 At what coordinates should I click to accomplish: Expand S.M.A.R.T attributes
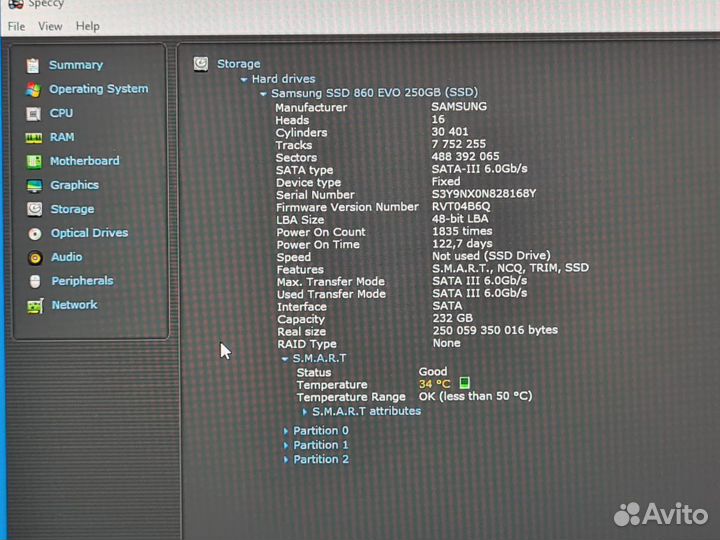[x=305, y=412]
